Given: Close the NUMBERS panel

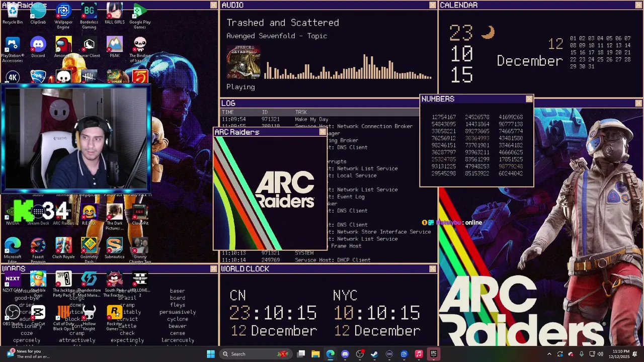Looking at the screenshot, I should click(x=529, y=99).
